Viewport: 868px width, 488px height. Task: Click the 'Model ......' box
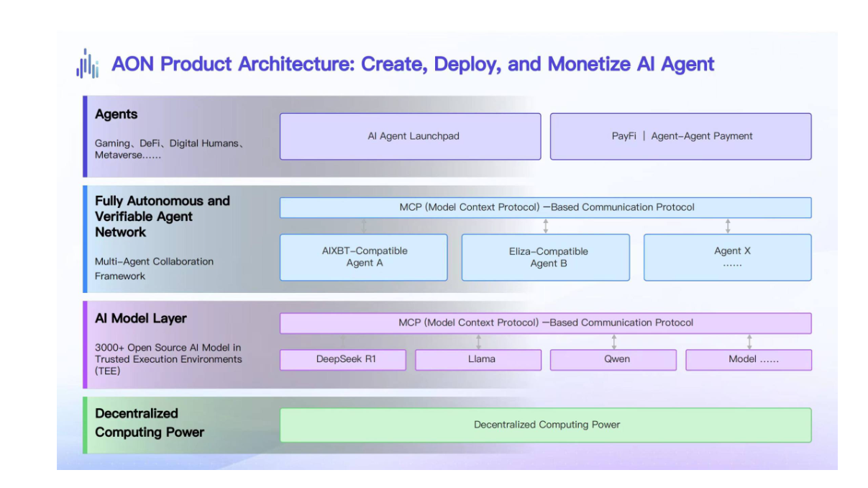pyautogui.click(x=749, y=360)
